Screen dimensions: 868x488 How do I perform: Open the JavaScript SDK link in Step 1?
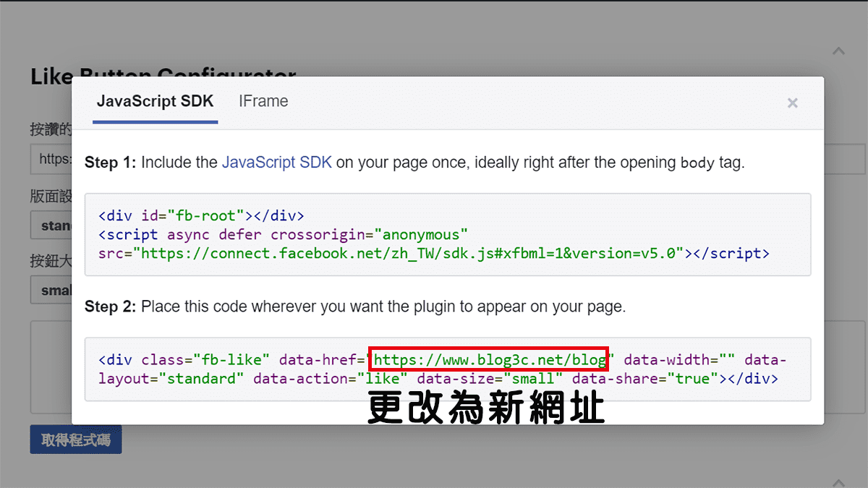tap(277, 162)
